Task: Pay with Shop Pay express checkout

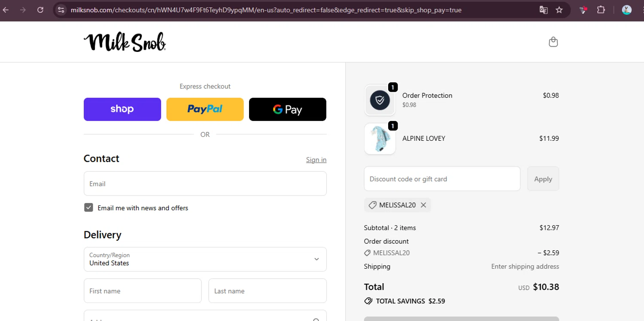Action: click(122, 109)
